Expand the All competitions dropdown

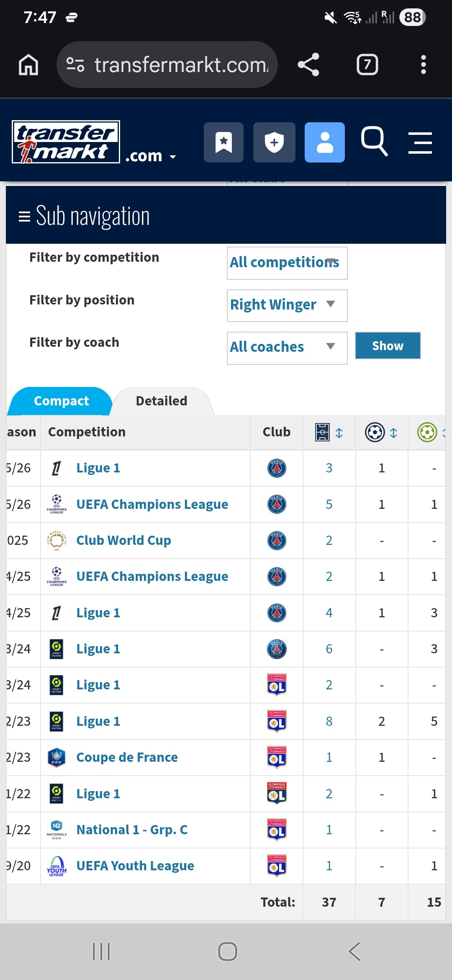click(287, 263)
